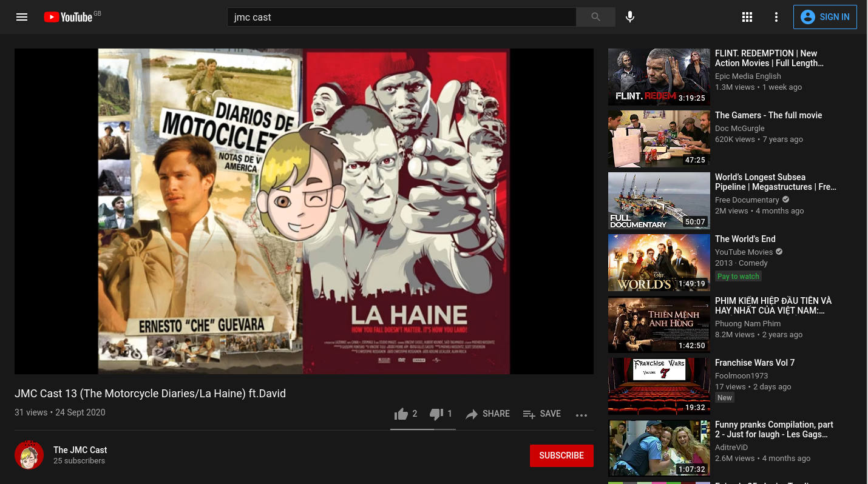Visit YouTube Movies channel
This screenshot has height=484, width=868.
click(744, 252)
